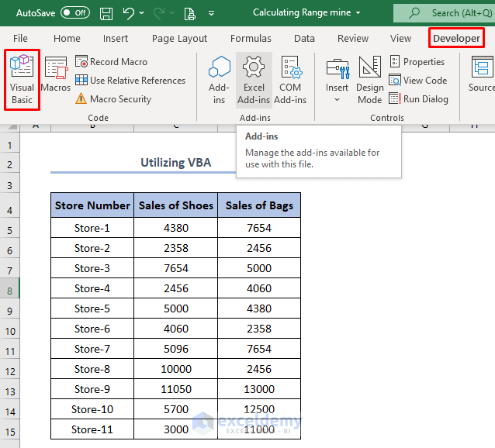Toggle Use Relative References
This screenshot has width=495, height=448.
[130, 81]
